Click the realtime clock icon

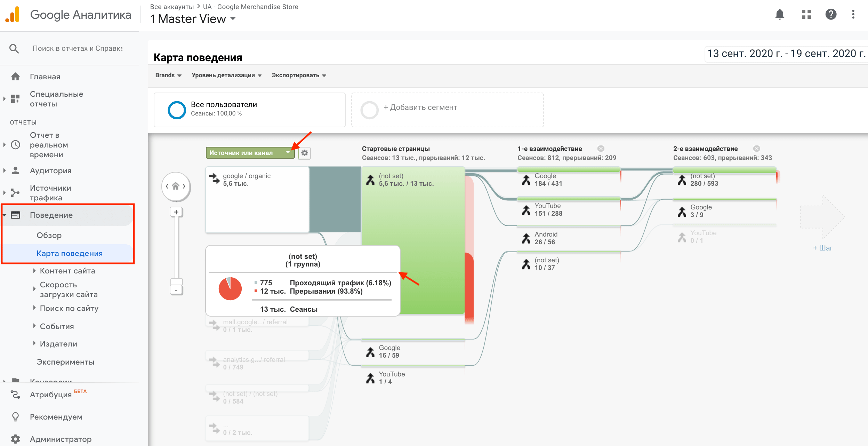(x=15, y=145)
